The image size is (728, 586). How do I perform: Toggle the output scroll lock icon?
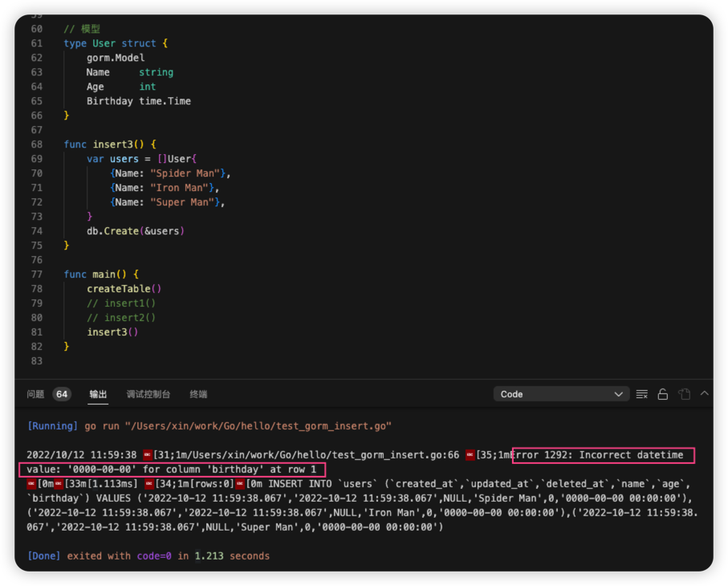pos(662,394)
